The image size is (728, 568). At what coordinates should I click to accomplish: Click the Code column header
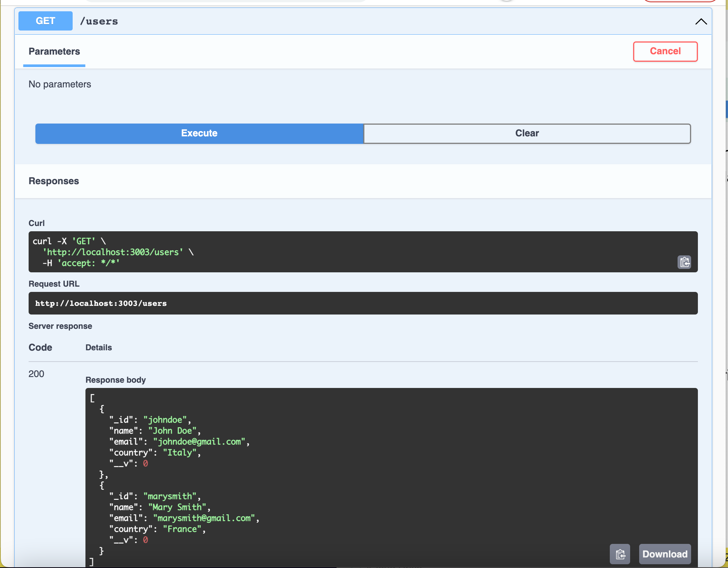[x=40, y=348]
